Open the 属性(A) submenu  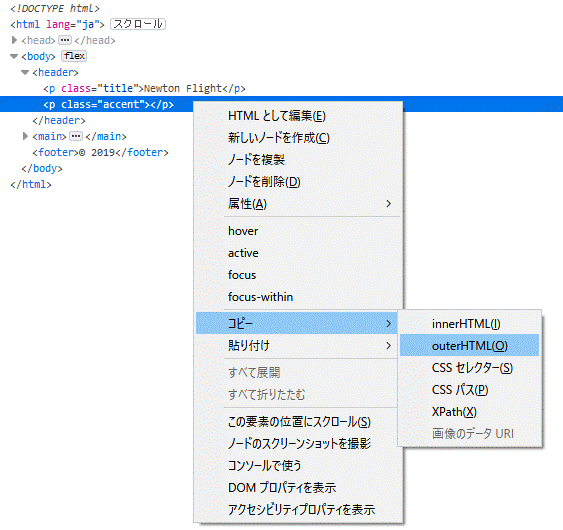pyautogui.click(x=298, y=204)
